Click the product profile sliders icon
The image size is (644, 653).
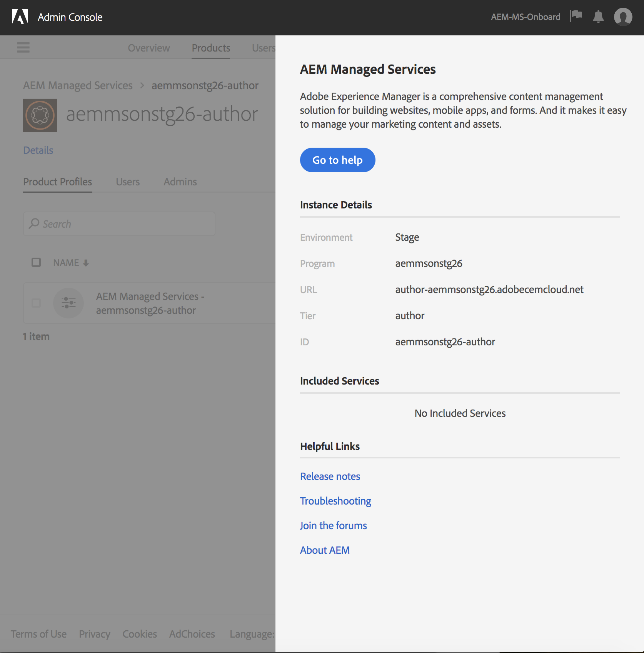pos(68,303)
